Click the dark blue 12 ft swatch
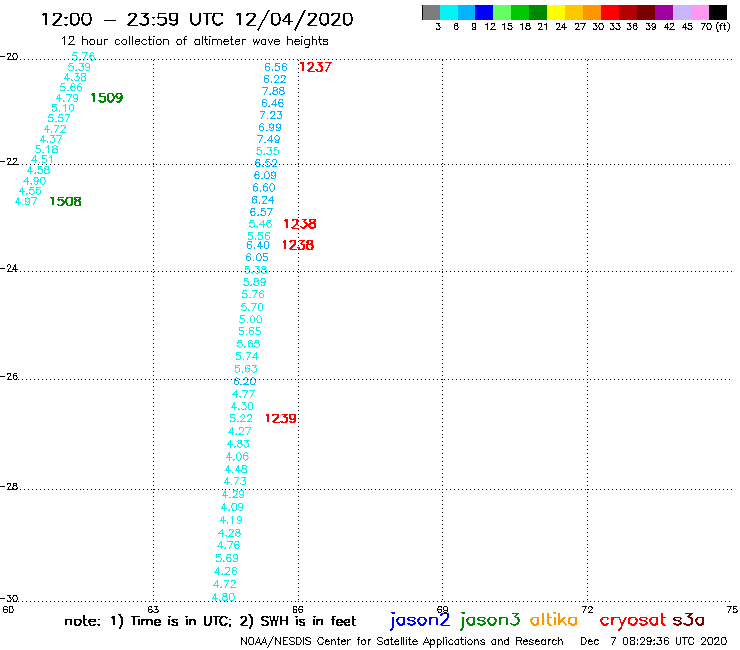Viewport: 740px width, 650px height. pyautogui.click(x=485, y=12)
